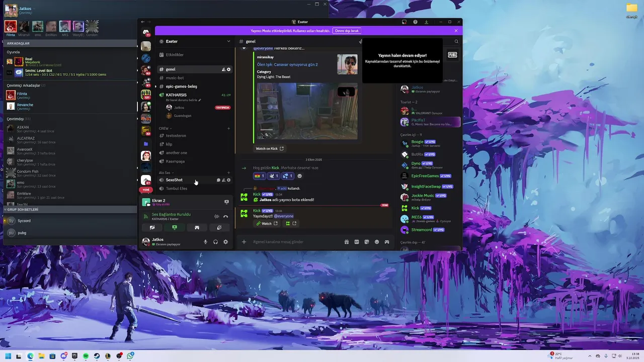Screen dimensions: 644x362
Task: Select Streamcord in member list
Action: (x=430, y=230)
